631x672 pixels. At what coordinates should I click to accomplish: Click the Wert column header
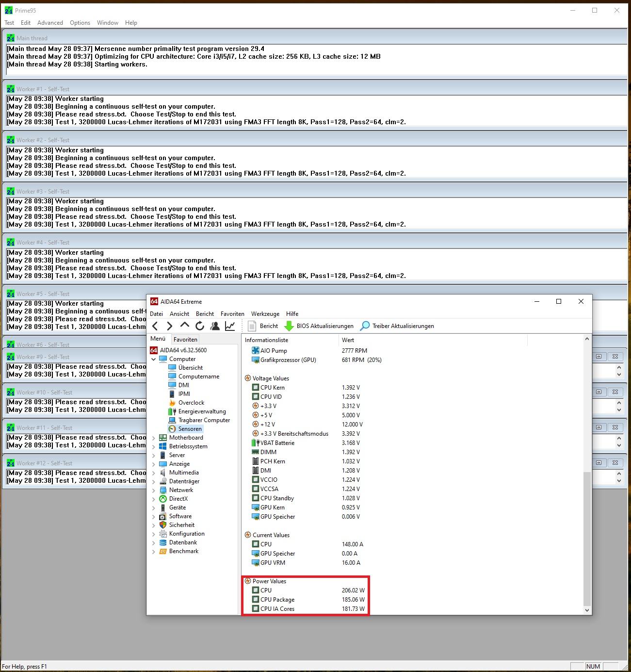[433, 340]
